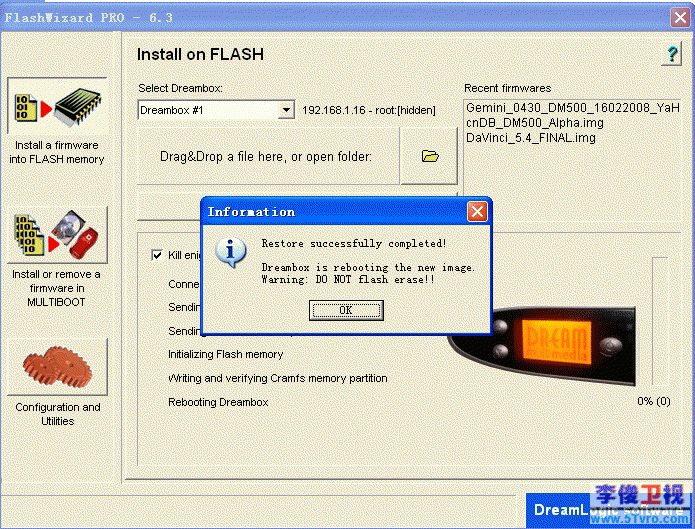Screen dimensions: 695x529
Task: Open folder browse button
Action: click(429, 156)
